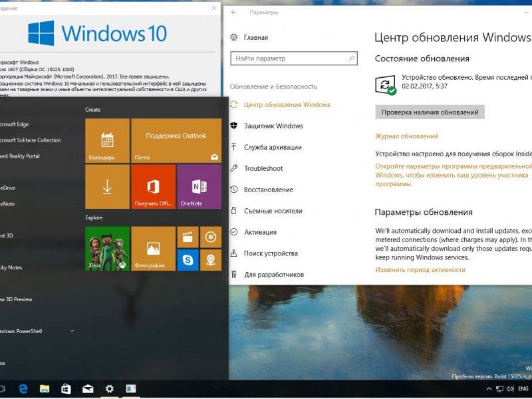Click the Explore tile group header

[94, 217]
